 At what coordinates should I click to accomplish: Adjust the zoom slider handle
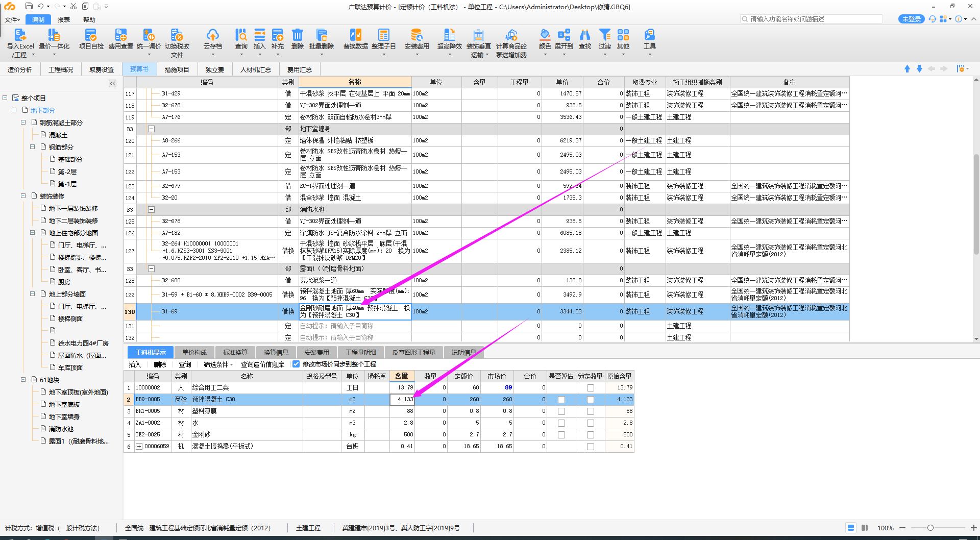click(930, 528)
